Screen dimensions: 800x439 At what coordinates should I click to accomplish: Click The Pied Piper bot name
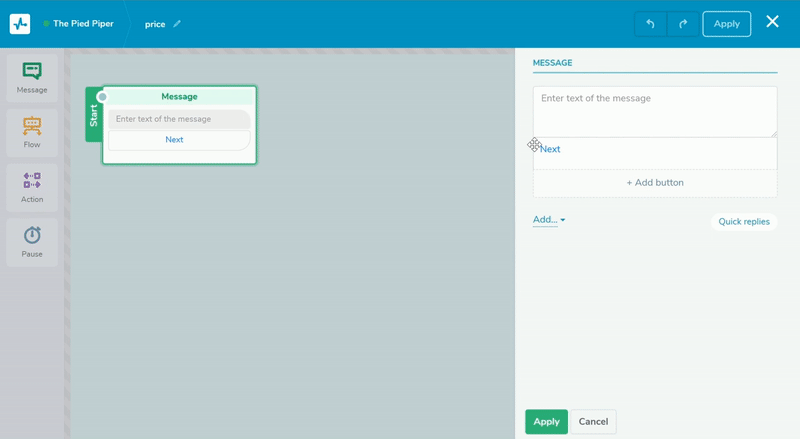click(x=83, y=23)
